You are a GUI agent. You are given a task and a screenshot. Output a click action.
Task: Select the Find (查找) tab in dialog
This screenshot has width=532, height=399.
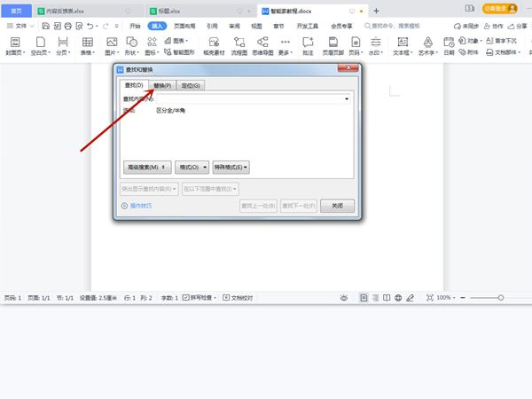click(134, 85)
